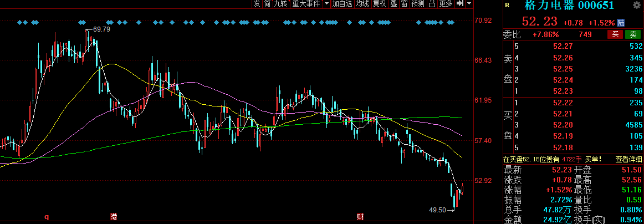Screen dimensions: 644x224
Task: Expand the dropdown arrow after 重大事件
Action: pos(326,4)
